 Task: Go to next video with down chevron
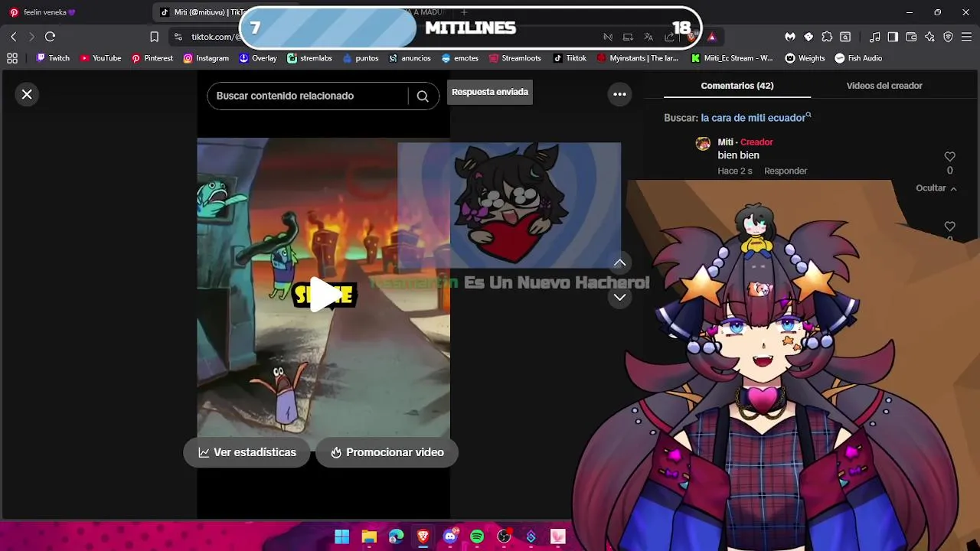tap(620, 297)
